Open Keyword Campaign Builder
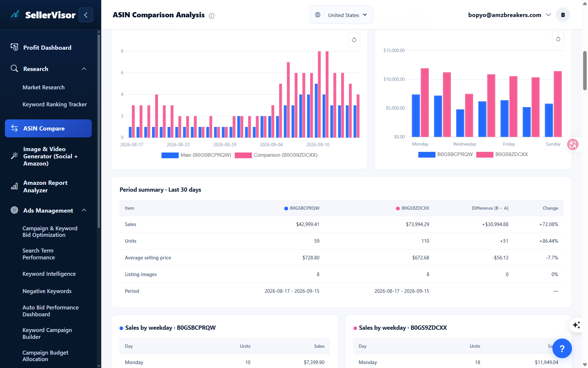This screenshot has width=588, height=368. 47,333
